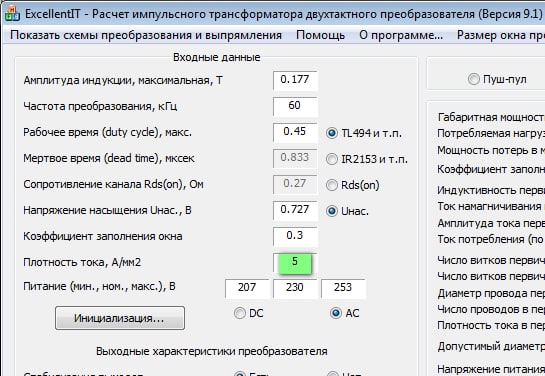Select the IR2153 и т.п. radio button
The height and width of the screenshot is (376, 545).
coord(367,159)
